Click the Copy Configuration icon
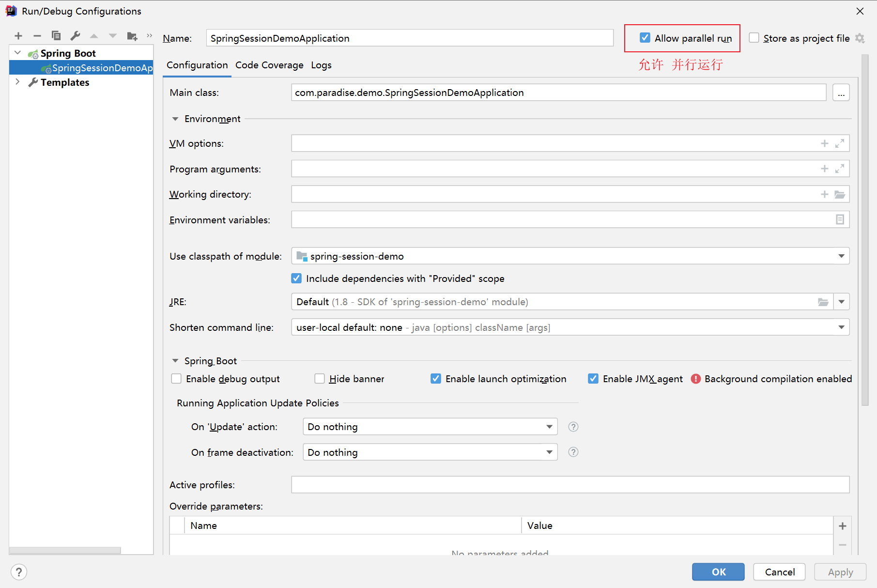Image resolution: width=877 pixels, height=588 pixels. (x=56, y=36)
